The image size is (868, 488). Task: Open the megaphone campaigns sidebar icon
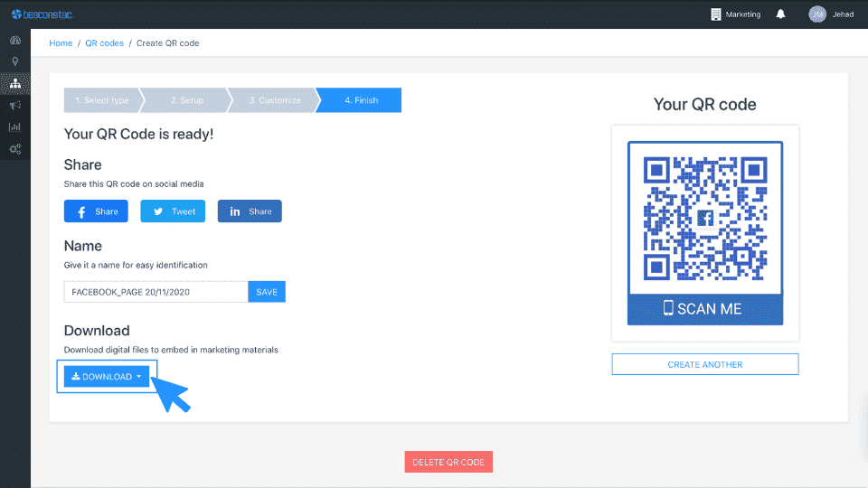point(15,105)
